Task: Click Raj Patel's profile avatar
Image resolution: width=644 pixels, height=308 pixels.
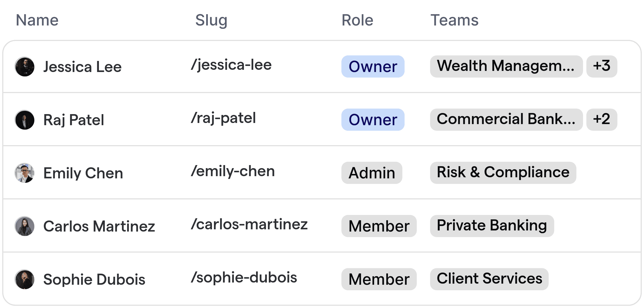Action: pos(24,120)
